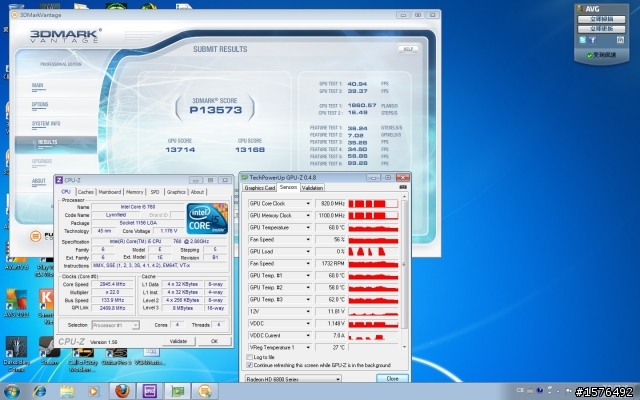
Task: Click second AVG gadget button
Action: coord(601,29)
